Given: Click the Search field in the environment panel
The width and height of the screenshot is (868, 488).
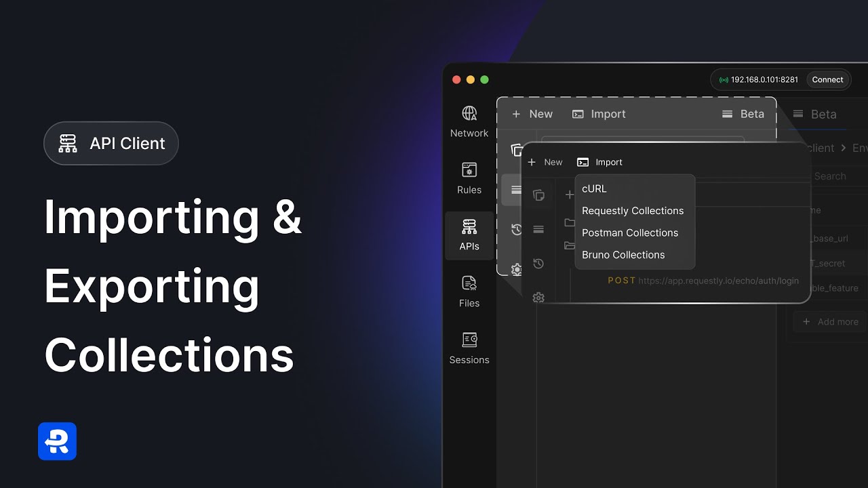Looking at the screenshot, I should pos(830,176).
